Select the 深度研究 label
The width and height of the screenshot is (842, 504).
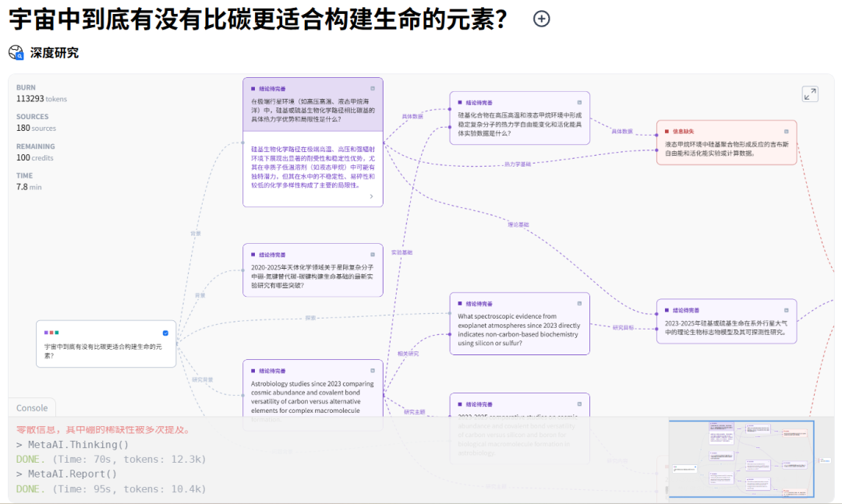[55, 53]
